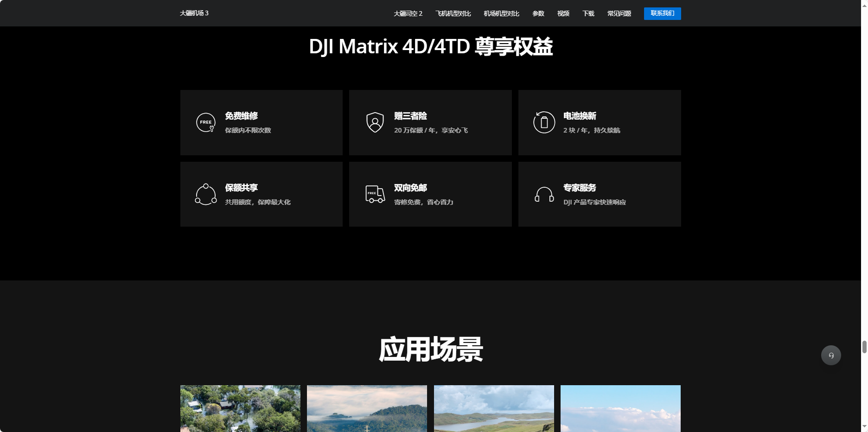Switch to the 飞机机型对比 section
Image resolution: width=868 pixels, height=432 pixels.
click(x=453, y=13)
